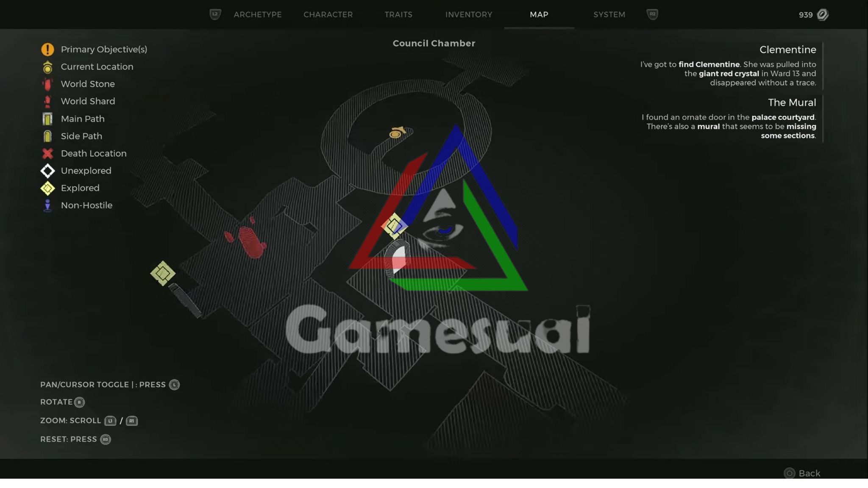Toggle the Side Path visibility

coord(81,136)
